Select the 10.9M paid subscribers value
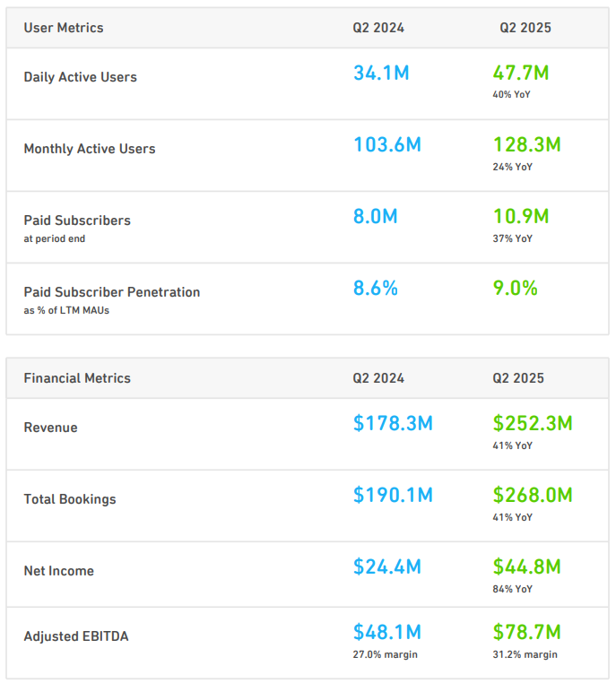The width and height of the screenshot is (616, 683). (x=521, y=217)
